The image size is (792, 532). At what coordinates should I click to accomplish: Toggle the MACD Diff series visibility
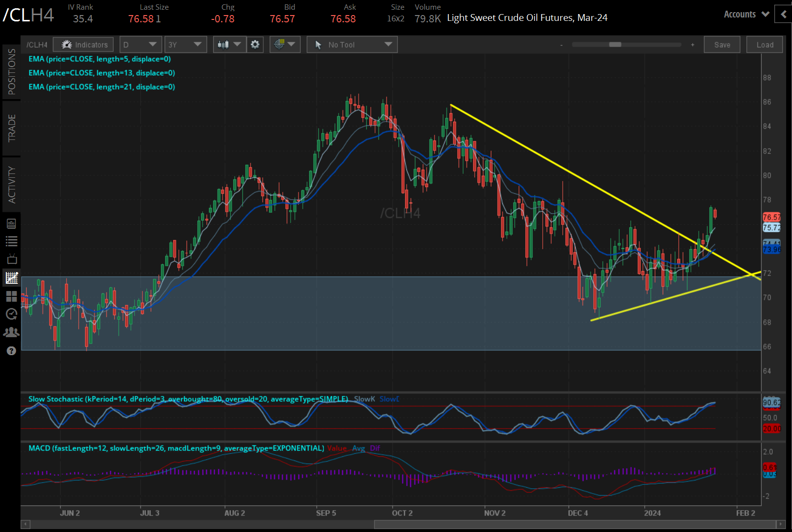click(375, 448)
